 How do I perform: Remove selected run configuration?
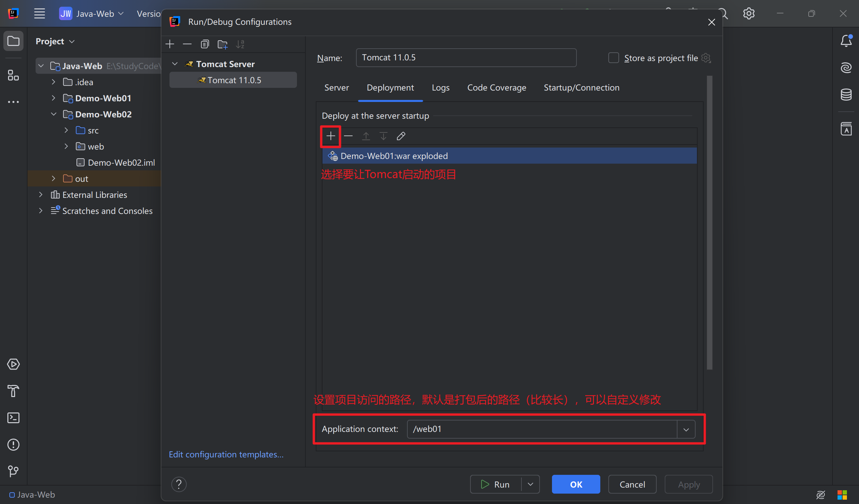[x=187, y=44]
